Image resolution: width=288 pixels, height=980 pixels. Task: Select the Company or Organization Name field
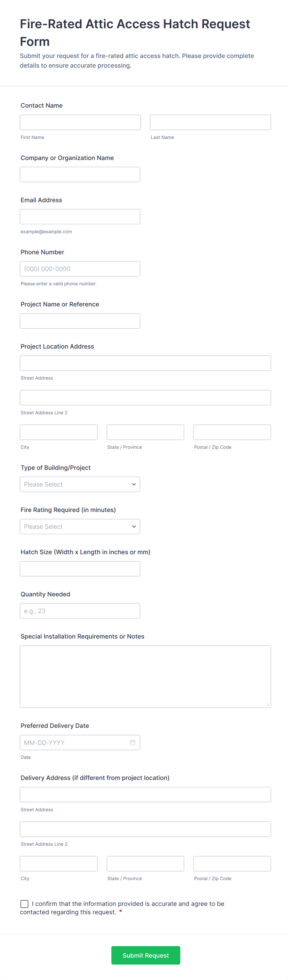[80, 175]
